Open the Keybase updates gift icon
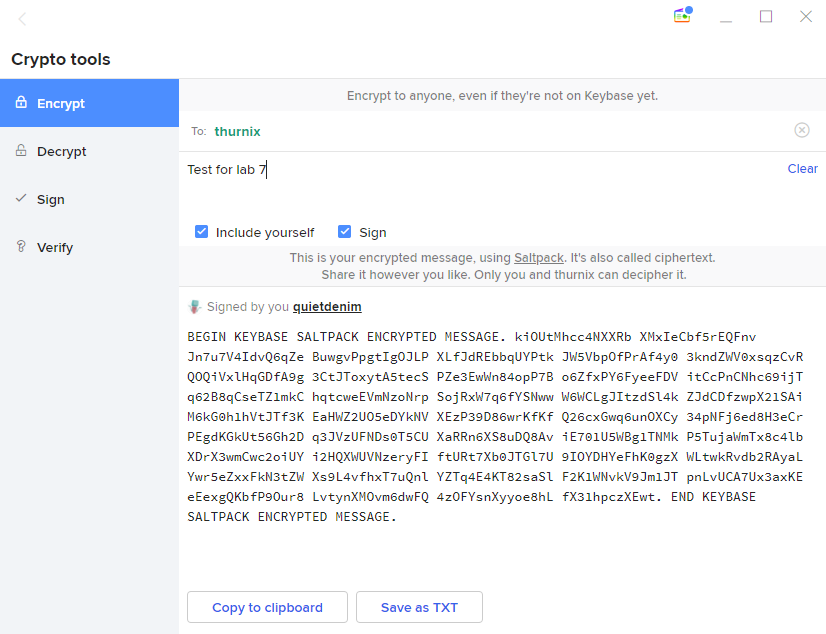This screenshot has width=826, height=634. [x=682, y=15]
